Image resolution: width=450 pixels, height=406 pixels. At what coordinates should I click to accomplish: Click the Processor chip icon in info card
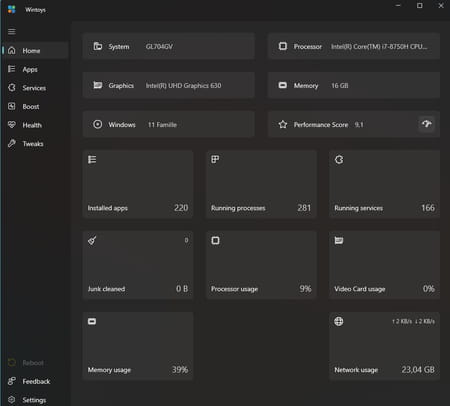(283, 46)
